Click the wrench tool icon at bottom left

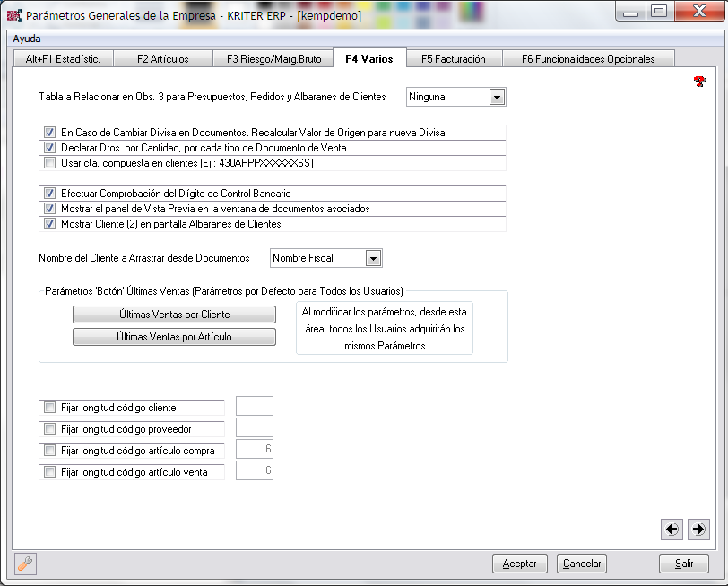coord(25,564)
